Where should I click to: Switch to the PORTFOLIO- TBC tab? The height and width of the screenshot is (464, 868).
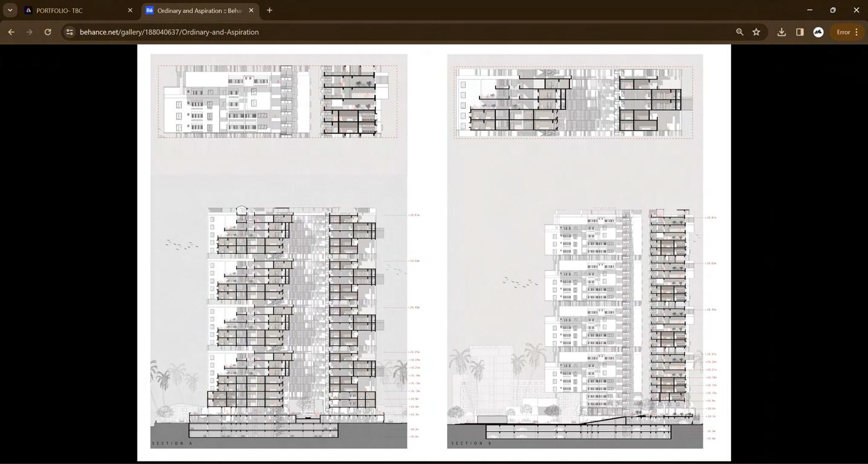(x=78, y=10)
